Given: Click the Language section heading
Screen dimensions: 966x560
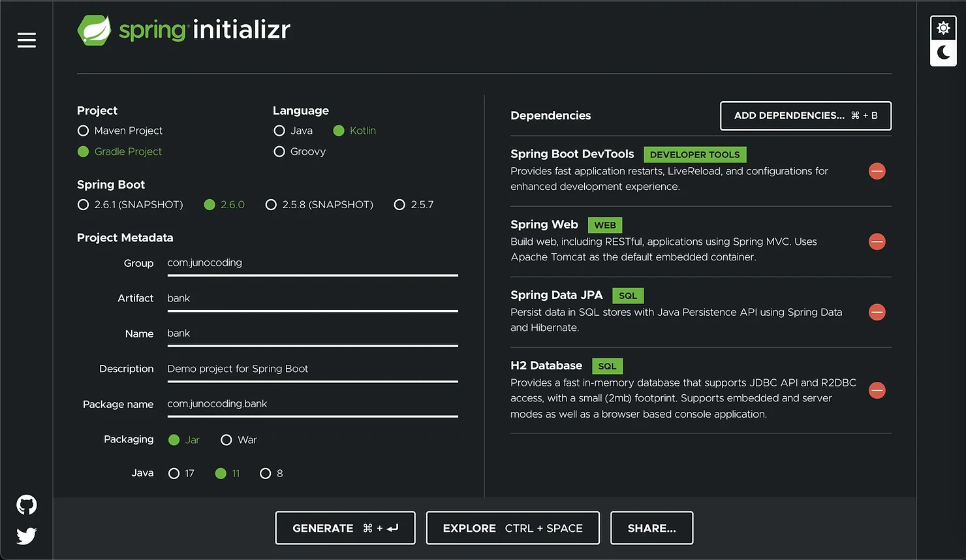Looking at the screenshot, I should pos(301,110).
